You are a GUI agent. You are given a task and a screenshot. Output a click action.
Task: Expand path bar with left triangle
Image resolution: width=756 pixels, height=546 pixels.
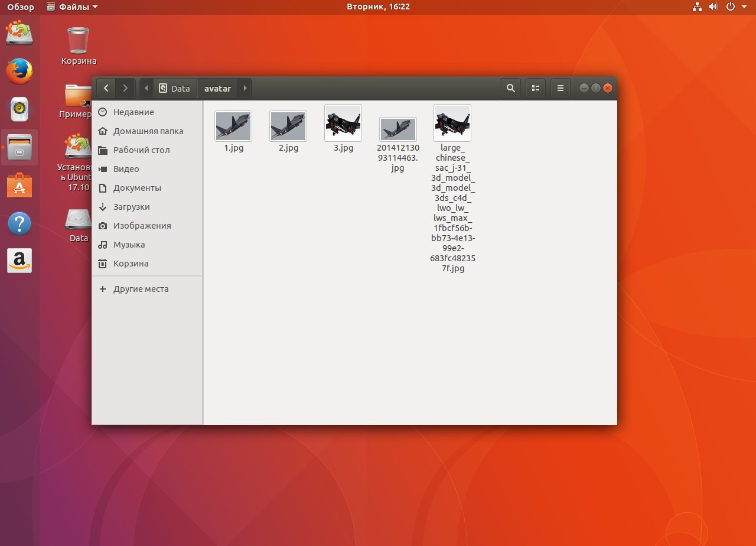click(x=146, y=89)
